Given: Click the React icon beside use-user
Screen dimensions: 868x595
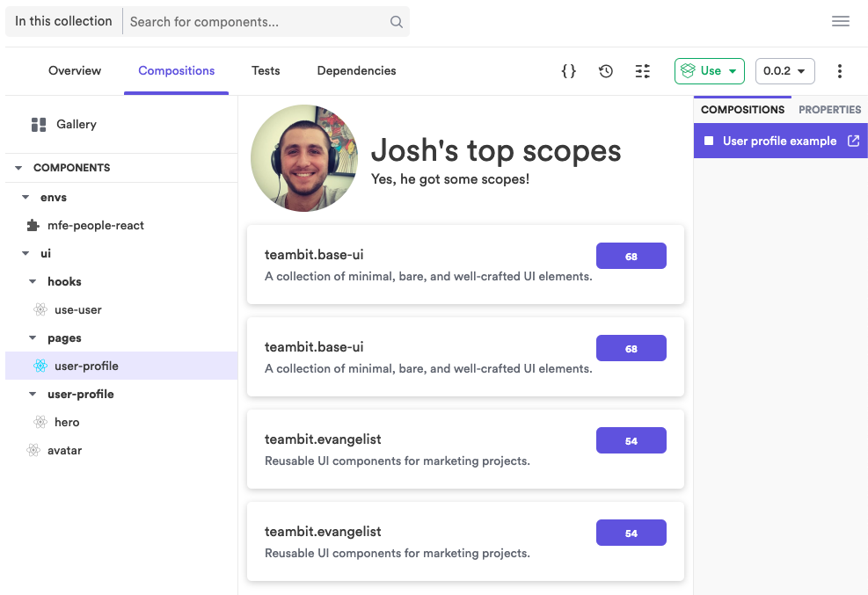Looking at the screenshot, I should click(40, 309).
